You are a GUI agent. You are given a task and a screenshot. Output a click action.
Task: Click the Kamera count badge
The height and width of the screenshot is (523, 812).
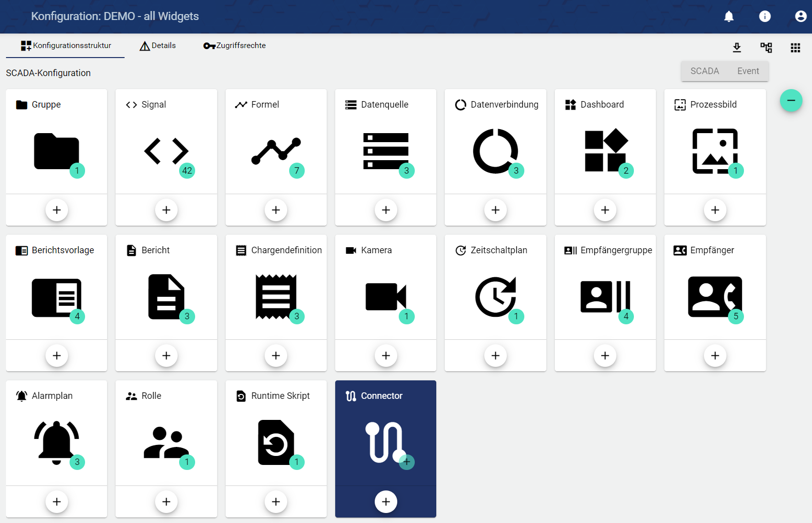[x=406, y=316]
